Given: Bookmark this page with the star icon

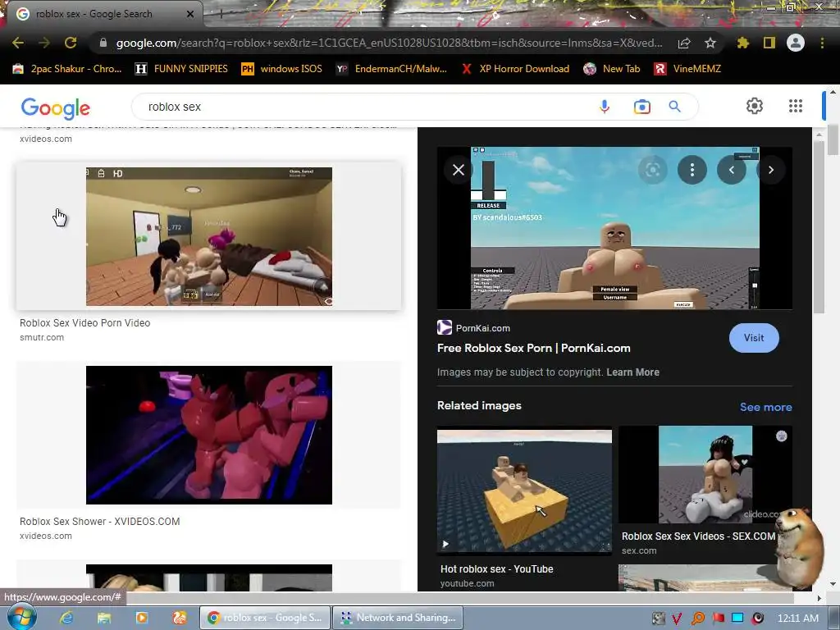Looking at the screenshot, I should [710, 43].
